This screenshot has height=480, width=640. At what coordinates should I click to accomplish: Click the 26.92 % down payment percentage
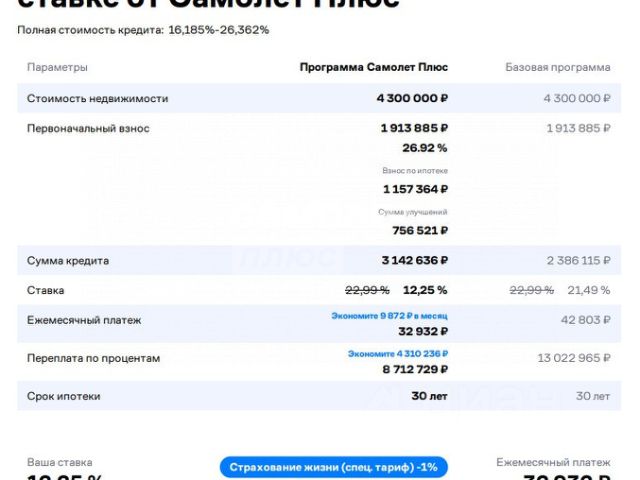(424, 148)
